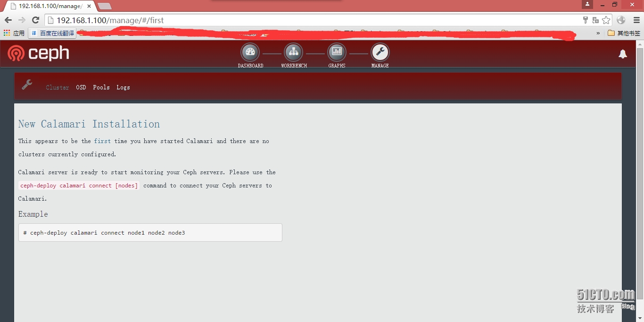This screenshot has height=322, width=644.
Task: Click the notification bell icon
Action: 623,54
